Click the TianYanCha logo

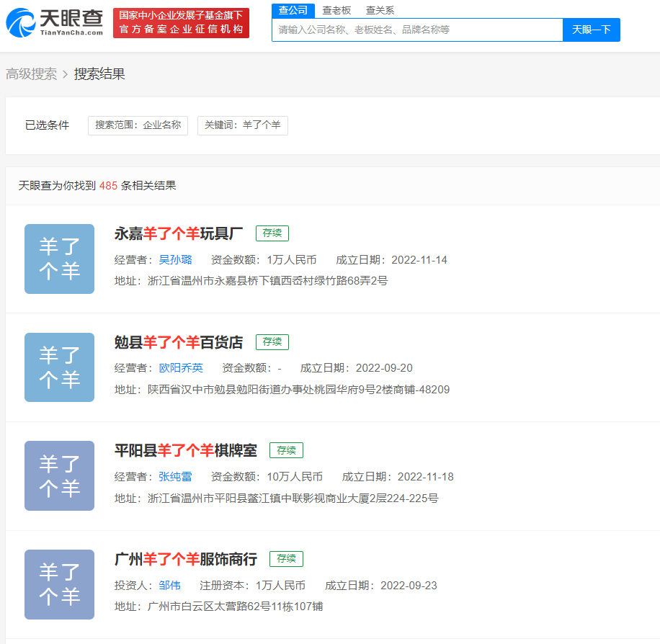pyautogui.click(x=55, y=23)
